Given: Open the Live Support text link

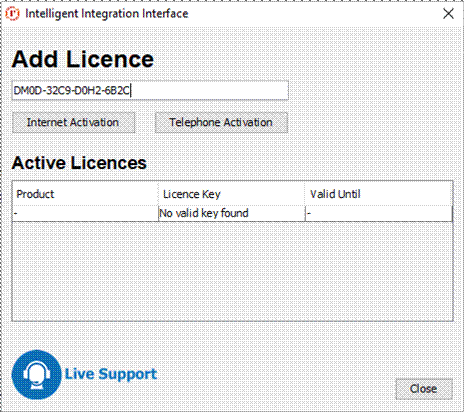Looking at the screenshot, I should (111, 374).
